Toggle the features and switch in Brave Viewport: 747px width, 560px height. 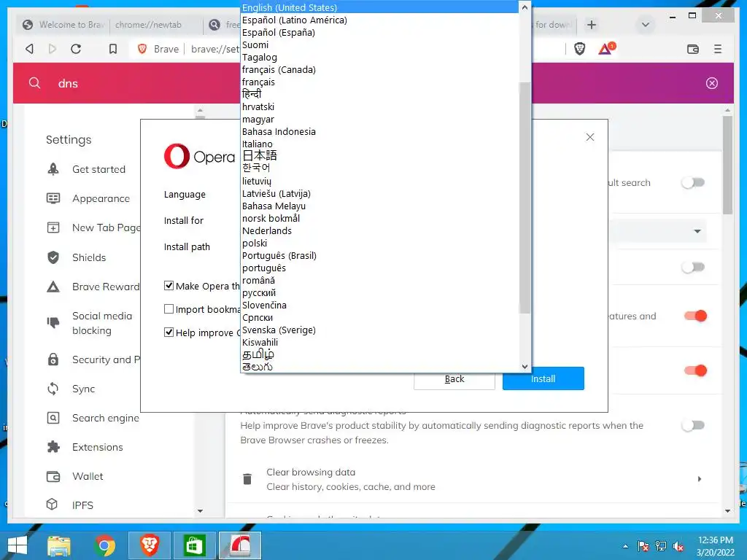[x=695, y=316]
